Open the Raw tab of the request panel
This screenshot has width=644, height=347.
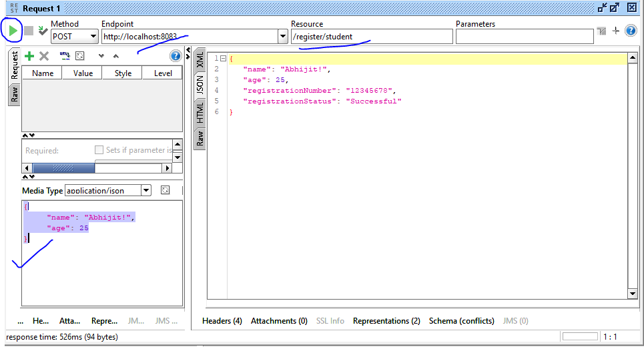pos(14,95)
